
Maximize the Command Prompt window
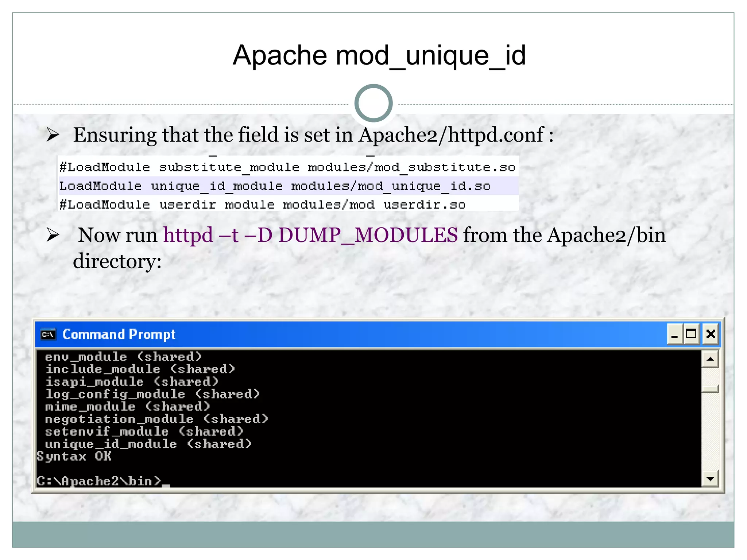click(x=691, y=334)
